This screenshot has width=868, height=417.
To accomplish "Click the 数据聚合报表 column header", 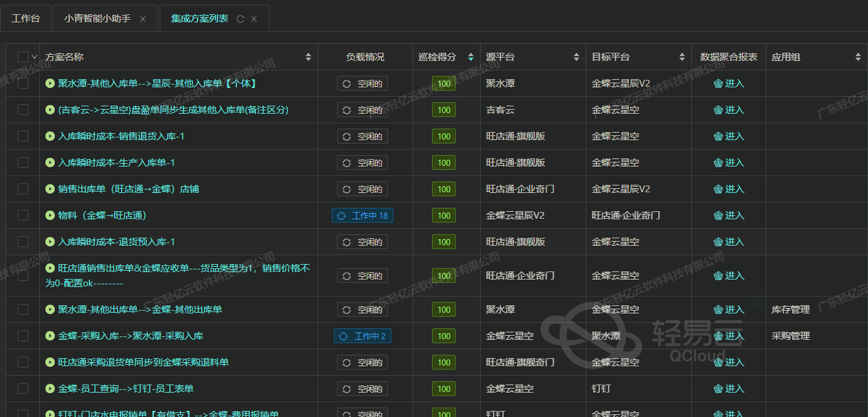I will 729,57.
